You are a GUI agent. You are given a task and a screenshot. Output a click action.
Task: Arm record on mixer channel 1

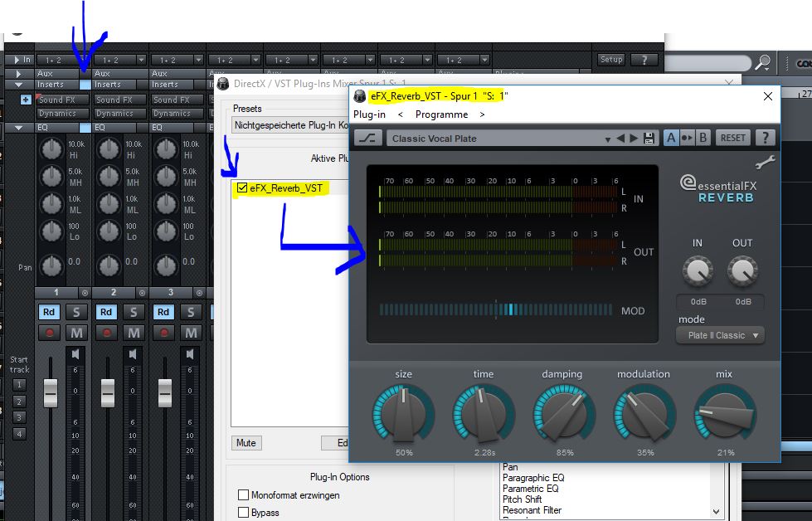coord(50,333)
